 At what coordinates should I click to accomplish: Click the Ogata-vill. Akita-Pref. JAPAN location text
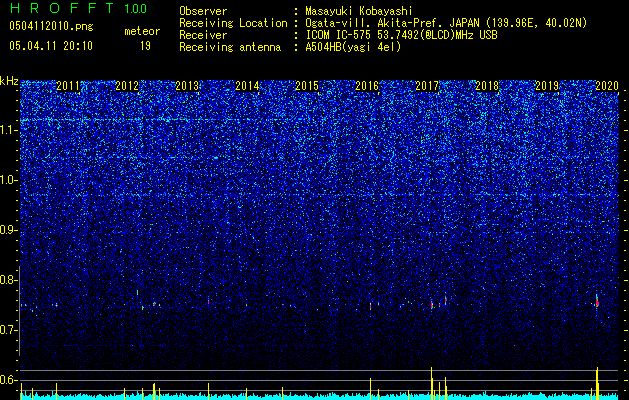[446, 23]
